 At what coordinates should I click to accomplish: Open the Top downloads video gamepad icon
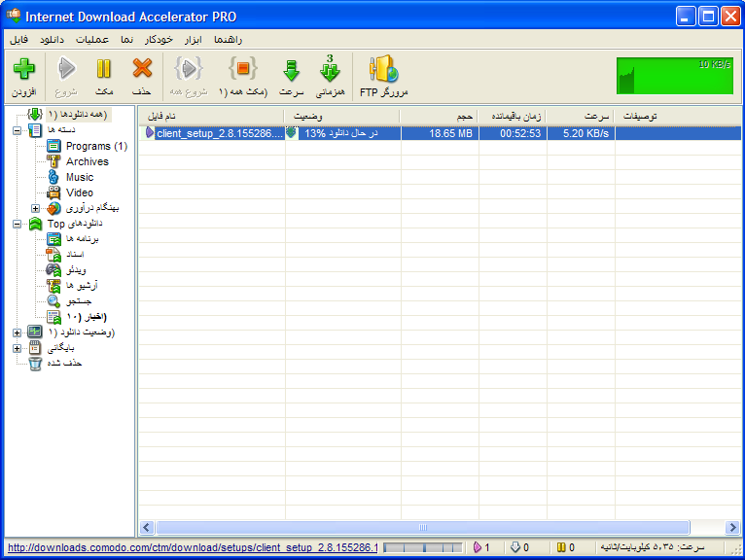[53, 270]
